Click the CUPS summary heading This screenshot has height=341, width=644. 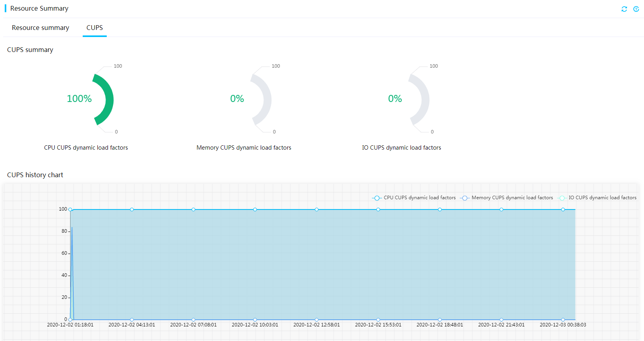coord(30,50)
